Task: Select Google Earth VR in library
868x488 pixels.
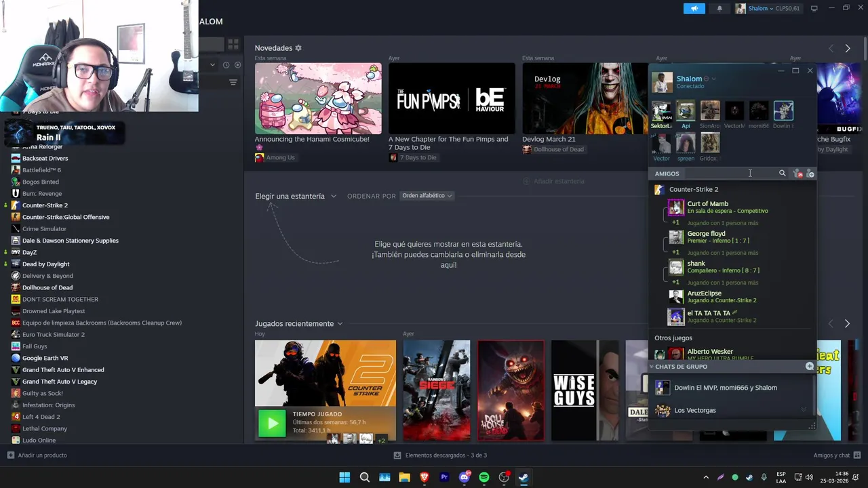Action: (45, 358)
